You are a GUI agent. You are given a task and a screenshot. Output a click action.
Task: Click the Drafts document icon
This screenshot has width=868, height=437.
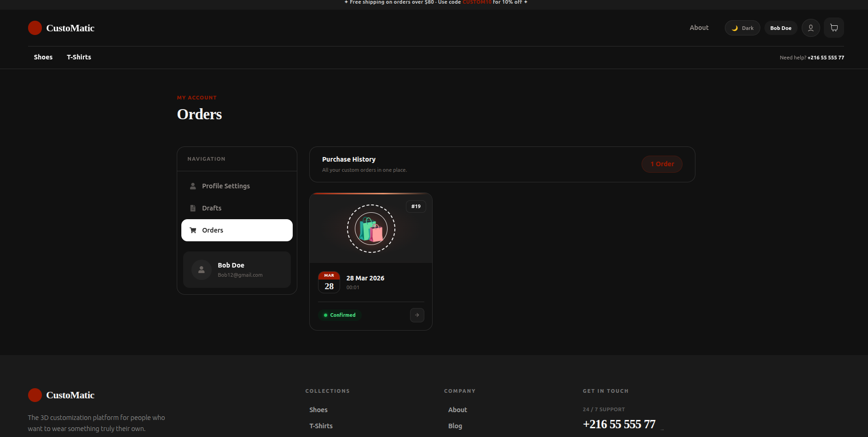(193, 208)
